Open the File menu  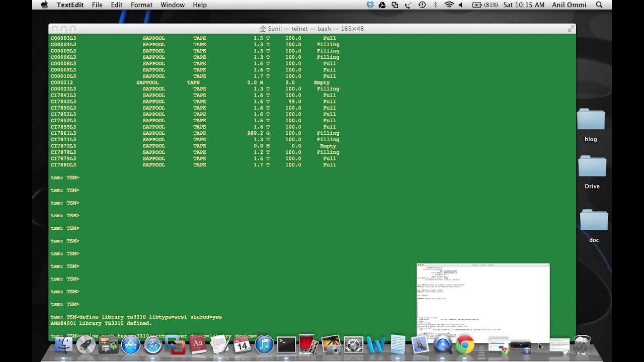pos(97,5)
